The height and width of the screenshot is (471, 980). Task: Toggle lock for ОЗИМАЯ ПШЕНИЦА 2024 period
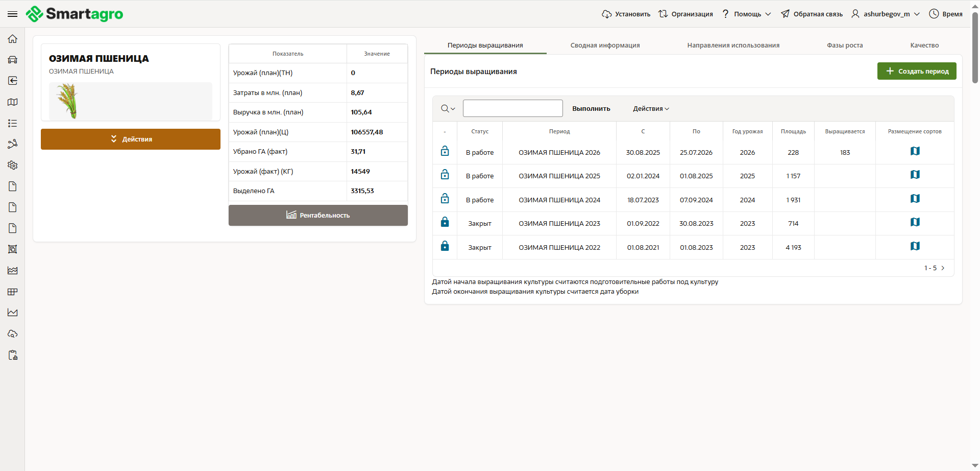445,199
